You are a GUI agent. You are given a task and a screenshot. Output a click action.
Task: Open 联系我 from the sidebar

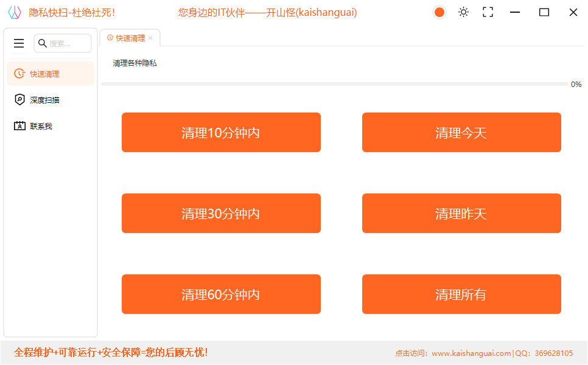pyautogui.click(x=51, y=127)
